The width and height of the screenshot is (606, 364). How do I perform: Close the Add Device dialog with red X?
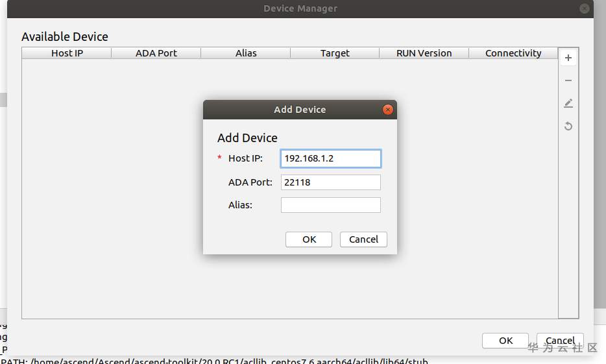387,110
